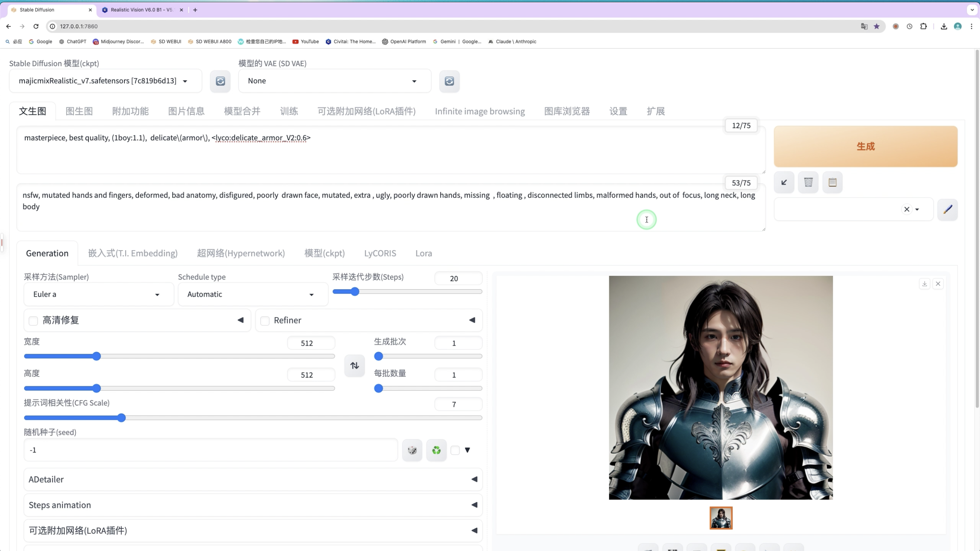
Task: Open the ChatGPT bookmark
Action: click(72, 42)
